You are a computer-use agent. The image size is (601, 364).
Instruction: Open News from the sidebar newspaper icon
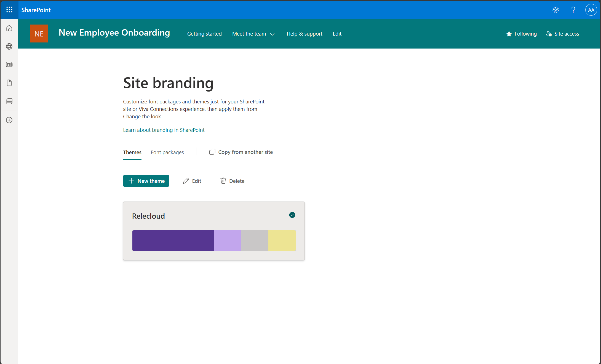coord(9,64)
